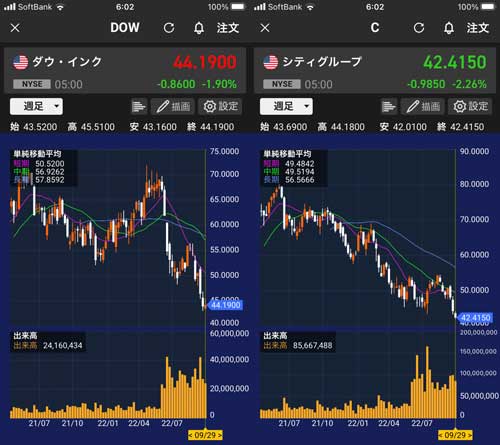This screenshot has width=500, height=445.
Task: Tap the 42.4150 price tag on Citigroup axis
Action: coord(475,317)
